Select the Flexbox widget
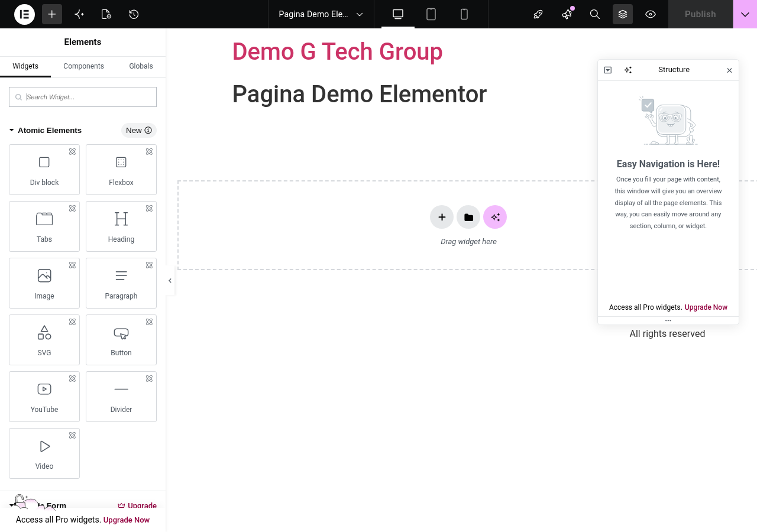The image size is (757, 532). pyautogui.click(x=121, y=170)
